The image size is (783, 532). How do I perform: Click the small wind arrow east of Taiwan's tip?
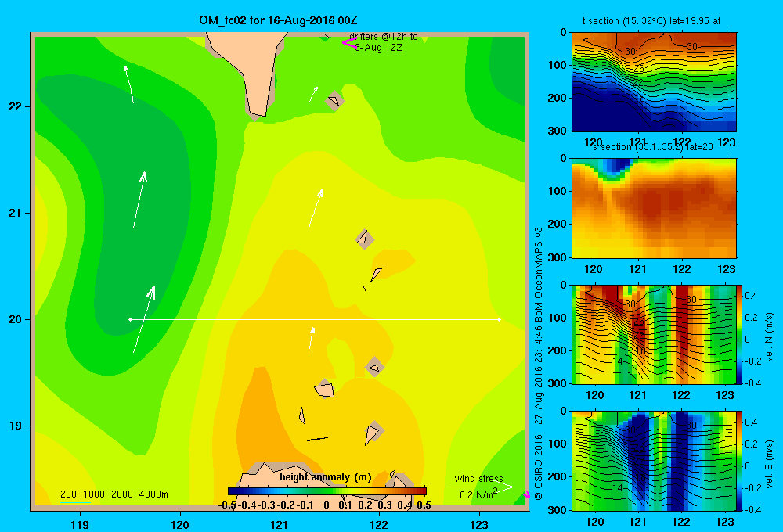[x=313, y=95]
